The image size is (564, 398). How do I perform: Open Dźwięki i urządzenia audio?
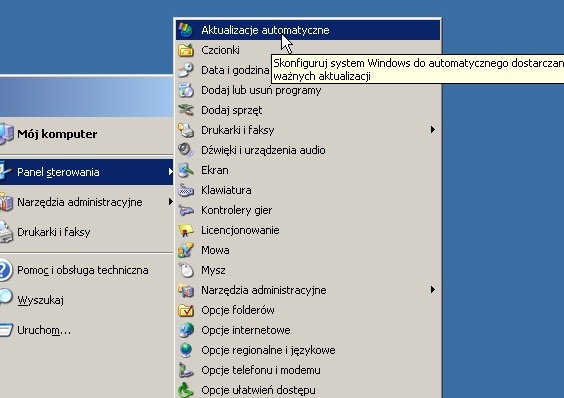coord(308,150)
